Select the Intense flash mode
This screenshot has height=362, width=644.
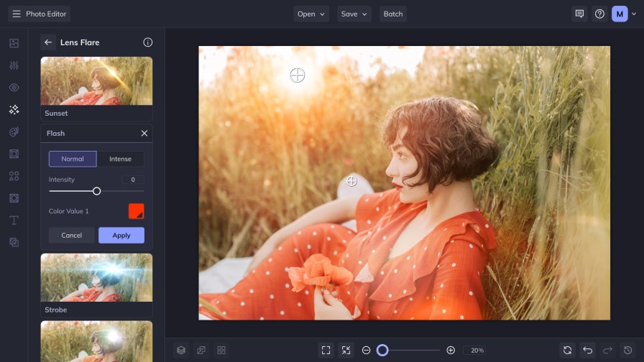pyautogui.click(x=120, y=159)
